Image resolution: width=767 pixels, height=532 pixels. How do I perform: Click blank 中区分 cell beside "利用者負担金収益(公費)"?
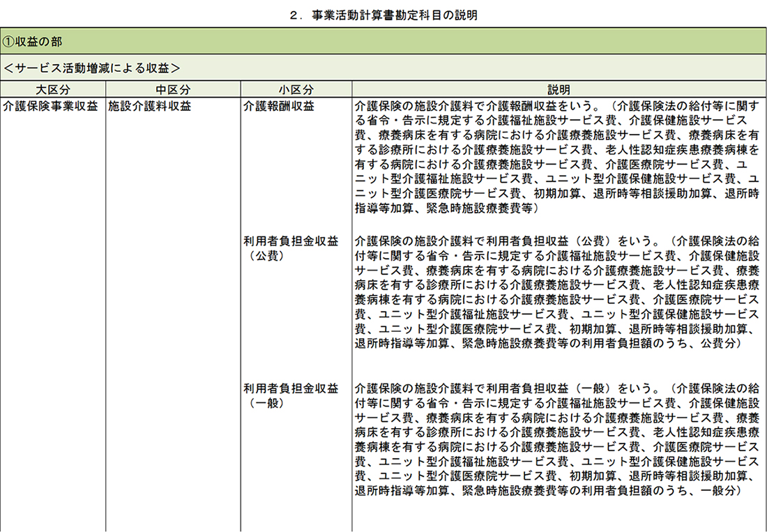(x=172, y=248)
